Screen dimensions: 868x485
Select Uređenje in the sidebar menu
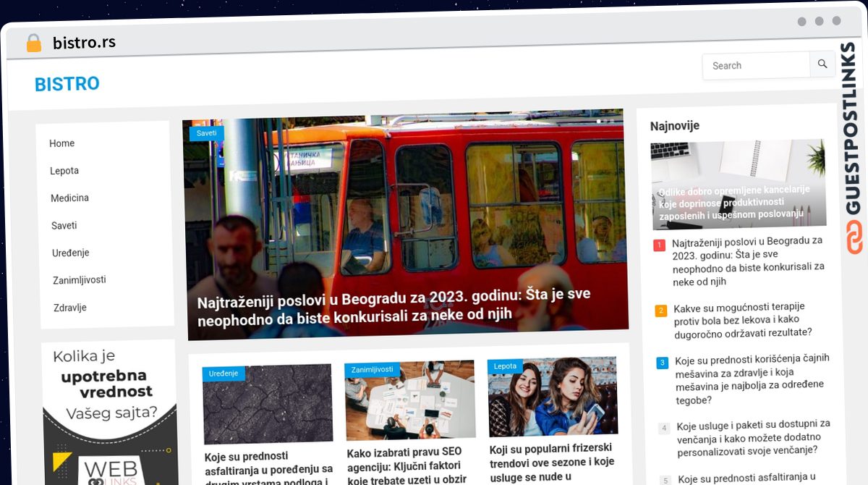click(x=70, y=253)
